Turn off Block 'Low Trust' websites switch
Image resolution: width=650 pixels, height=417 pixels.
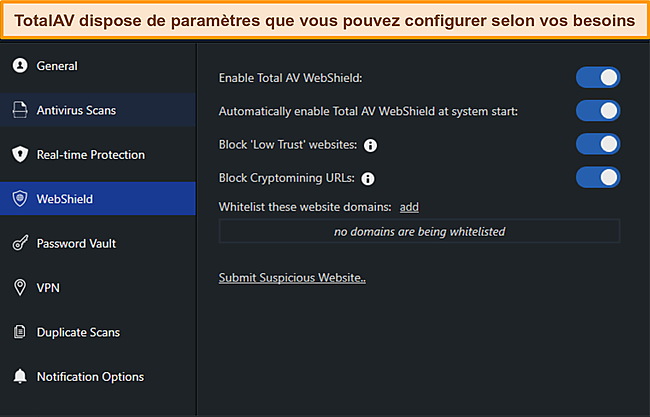point(598,144)
